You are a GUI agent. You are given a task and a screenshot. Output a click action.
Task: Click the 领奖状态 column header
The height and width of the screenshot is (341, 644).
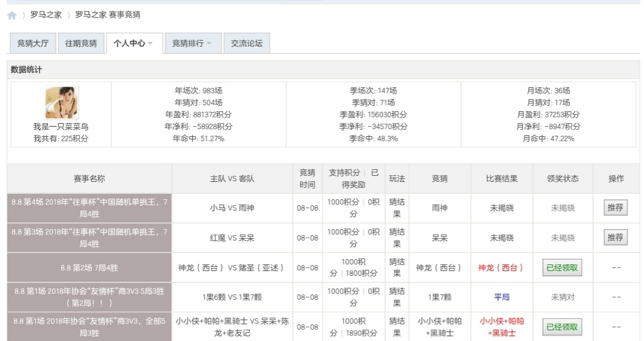[x=563, y=179]
